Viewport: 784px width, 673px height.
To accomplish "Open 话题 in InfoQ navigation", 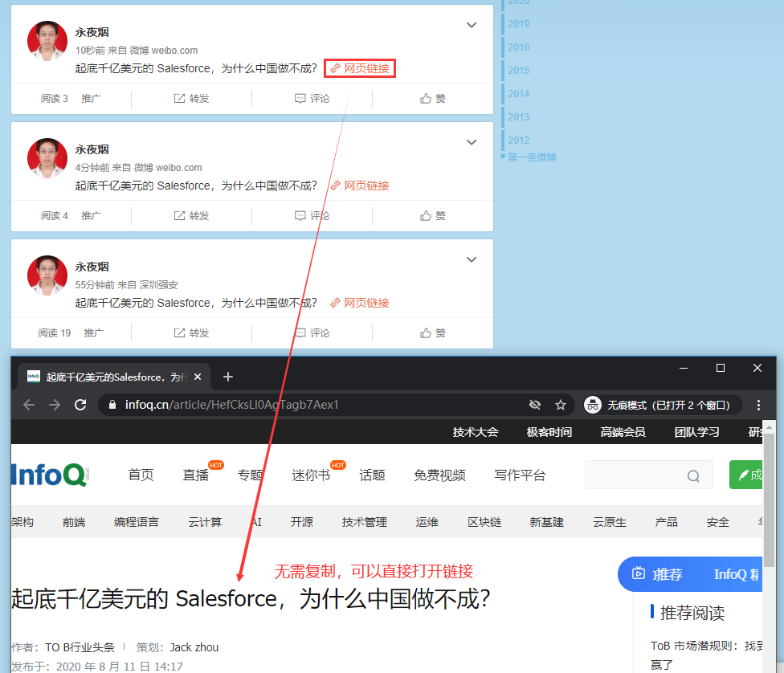I will pyautogui.click(x=372, y=475).
